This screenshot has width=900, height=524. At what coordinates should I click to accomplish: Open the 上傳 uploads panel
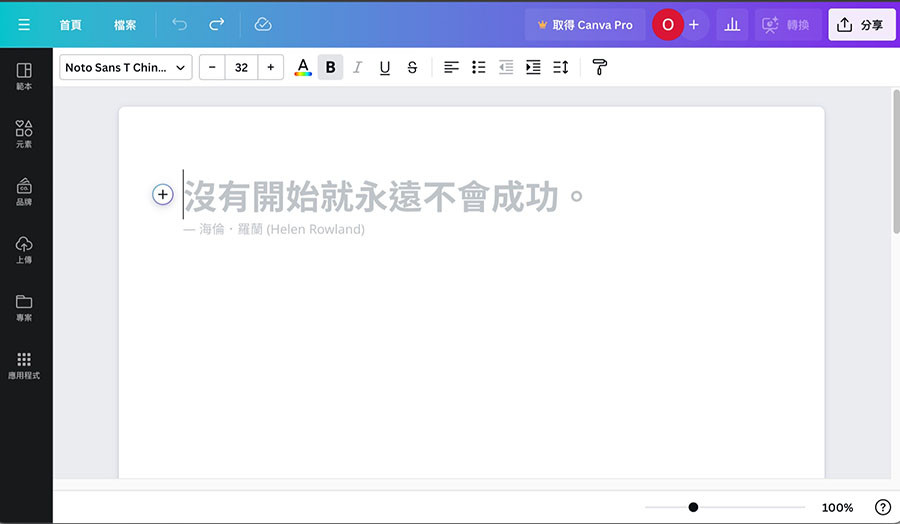click(x=24, y=250)
